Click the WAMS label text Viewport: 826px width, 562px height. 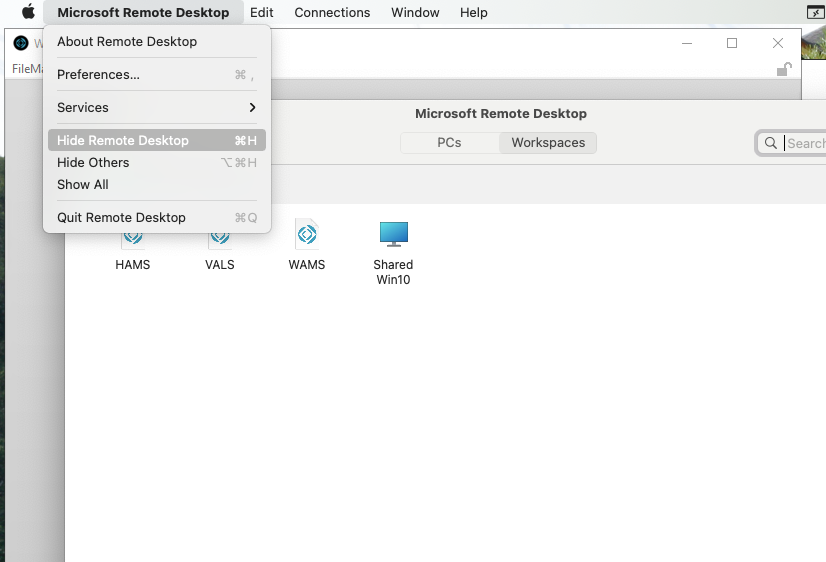(307, 264)
